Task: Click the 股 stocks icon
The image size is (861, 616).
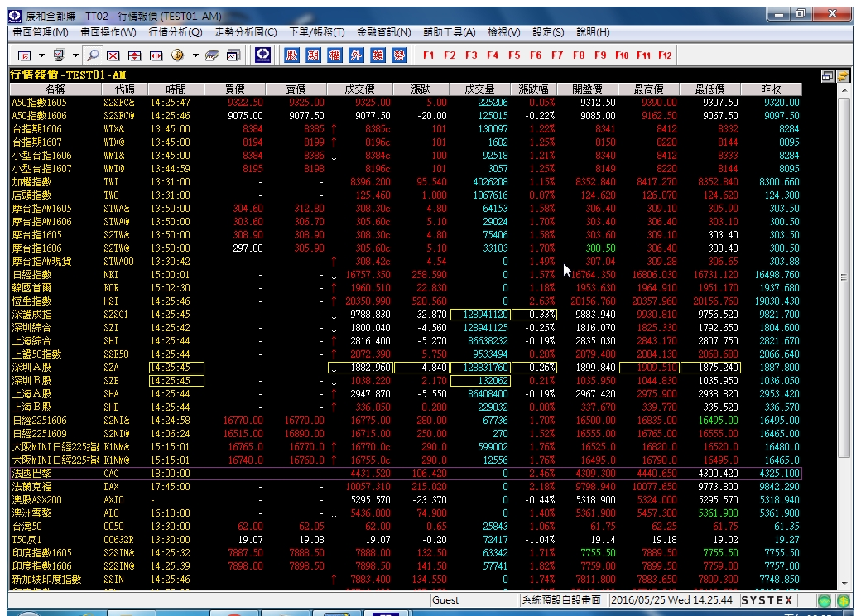Action: [291, 55]
